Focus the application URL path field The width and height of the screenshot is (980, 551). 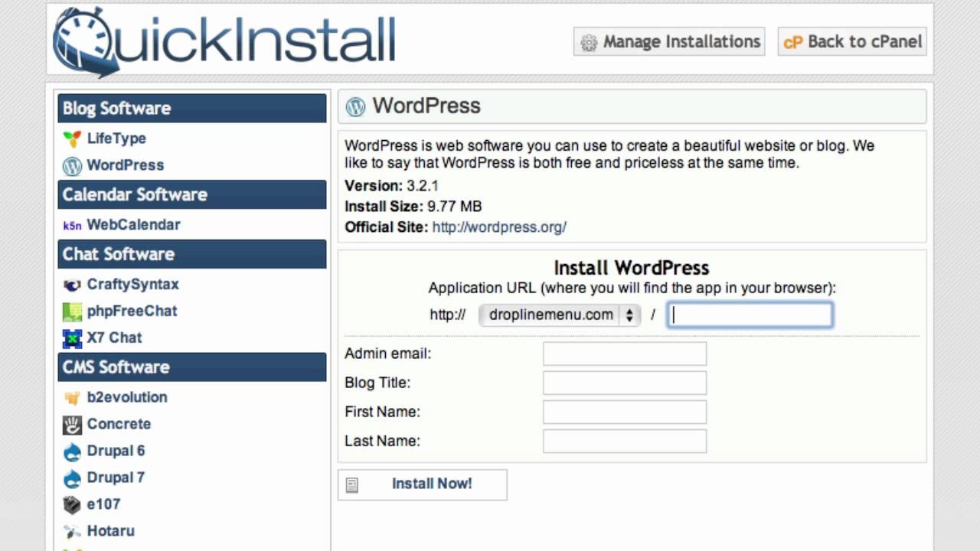(750, 315)
